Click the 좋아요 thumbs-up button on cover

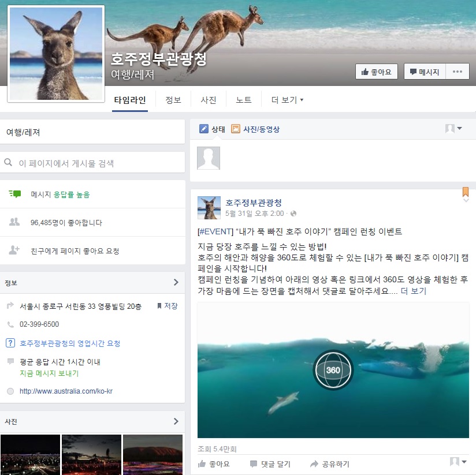coord(377,72)
